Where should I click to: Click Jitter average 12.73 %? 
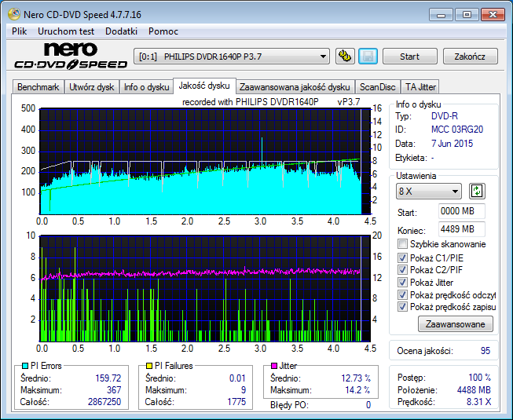point(356,378)
